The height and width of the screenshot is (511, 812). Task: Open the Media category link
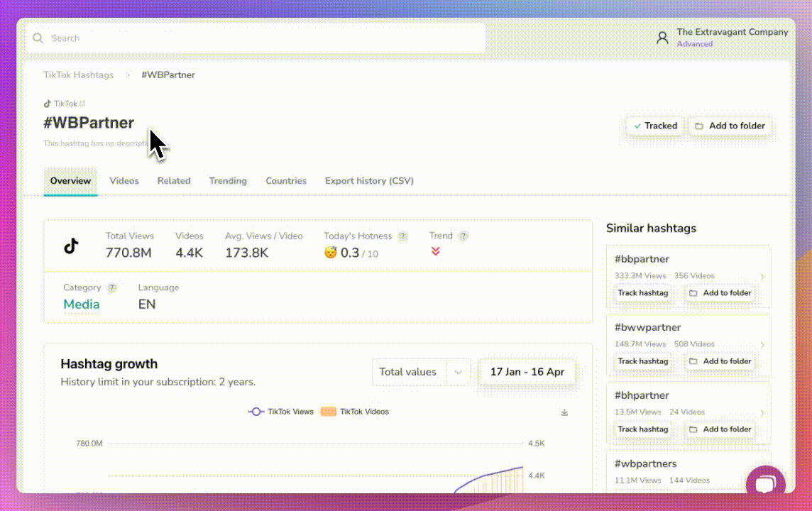click(82, 304)
